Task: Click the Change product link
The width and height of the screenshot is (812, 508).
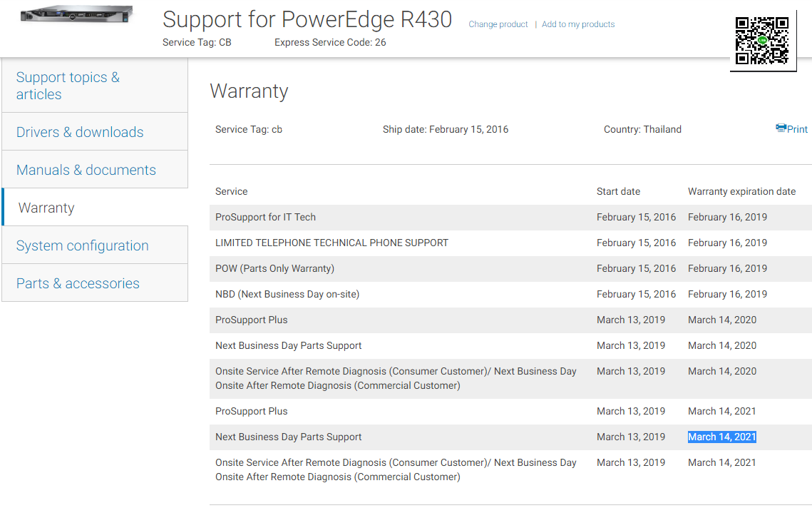Action: tap(498, 24)
